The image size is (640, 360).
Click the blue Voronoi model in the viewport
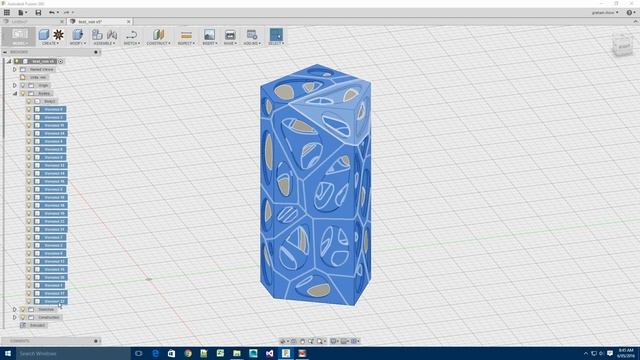pos(315,184)
